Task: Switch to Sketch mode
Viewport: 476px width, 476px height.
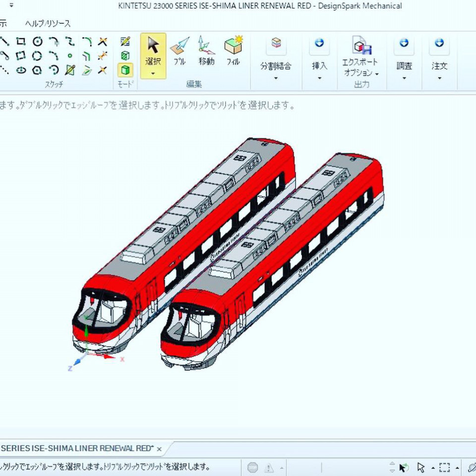Action: coord(125,41)
